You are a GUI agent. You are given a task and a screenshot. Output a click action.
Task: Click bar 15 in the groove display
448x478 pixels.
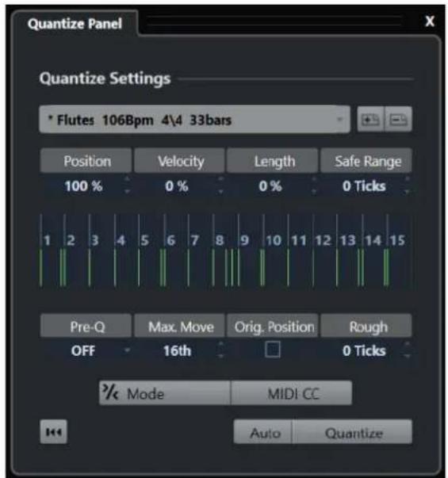(x=397, y=240)
